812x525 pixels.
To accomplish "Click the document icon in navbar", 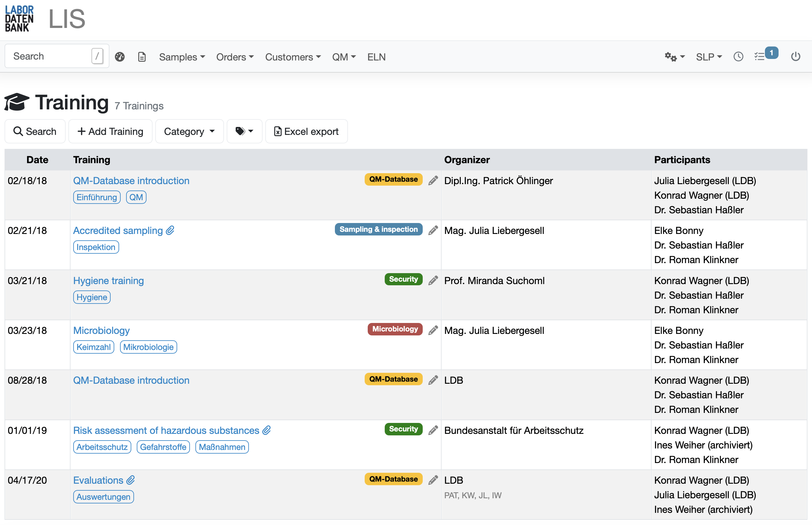I will tap(142, 57).
